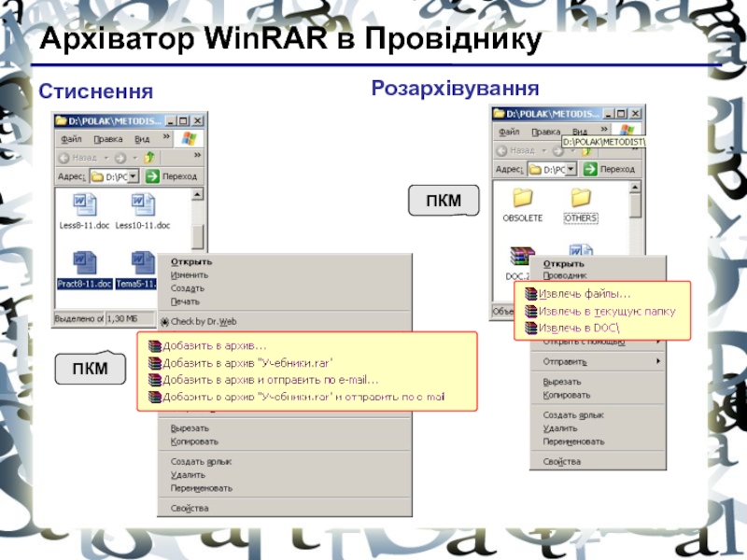Open address dropdown in right window
Screen dimensions: 747x560
pos(571,169)
